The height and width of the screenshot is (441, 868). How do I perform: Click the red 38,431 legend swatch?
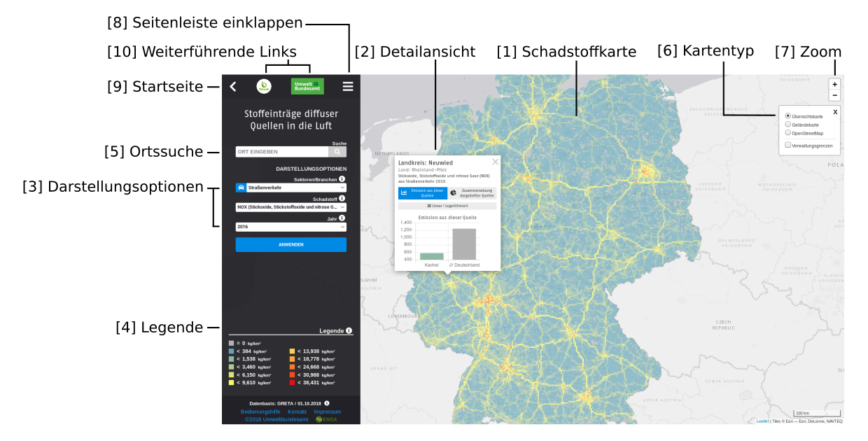pos(293,383)
